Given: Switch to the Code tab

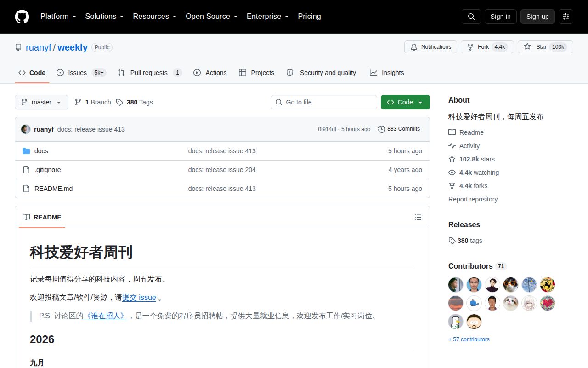Looking at the screenshot, I should tap(32, 73).
